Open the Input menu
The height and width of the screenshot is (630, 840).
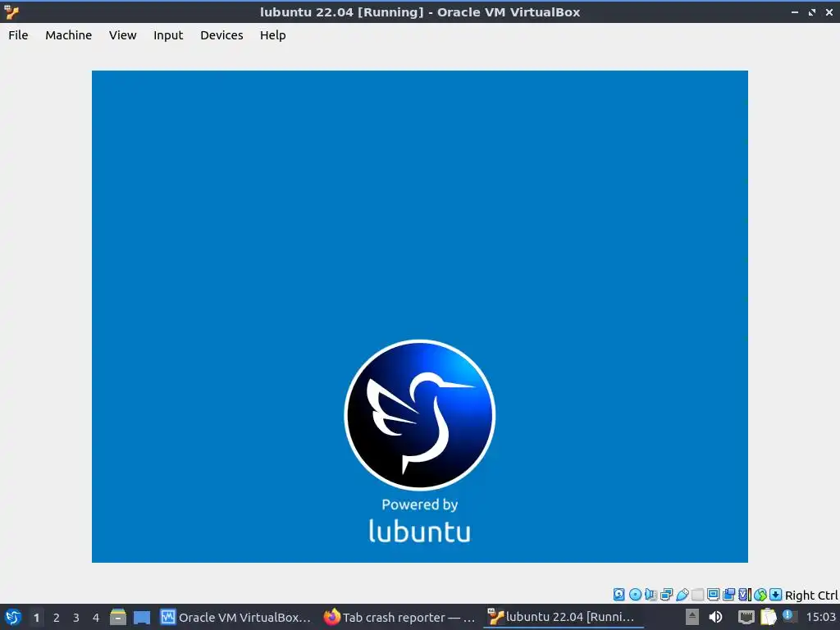[x=168, y=35]
